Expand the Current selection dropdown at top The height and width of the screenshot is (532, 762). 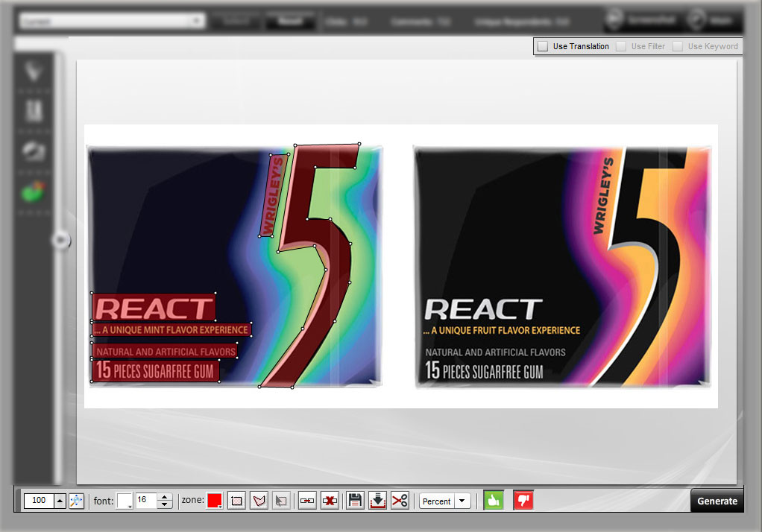(x=197, y=21)
